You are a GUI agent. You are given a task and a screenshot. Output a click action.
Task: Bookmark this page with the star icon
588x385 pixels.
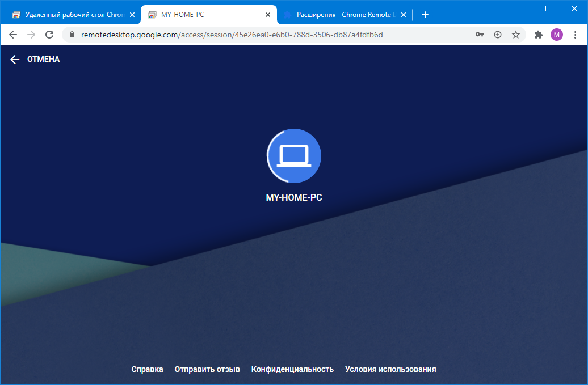pos(515,35)
